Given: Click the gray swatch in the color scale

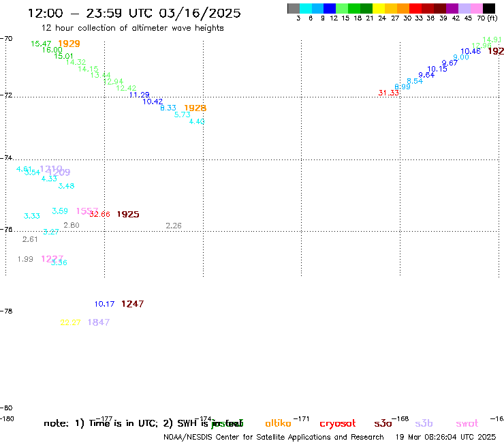Looking at the screenshot, I should click(294, 8).
